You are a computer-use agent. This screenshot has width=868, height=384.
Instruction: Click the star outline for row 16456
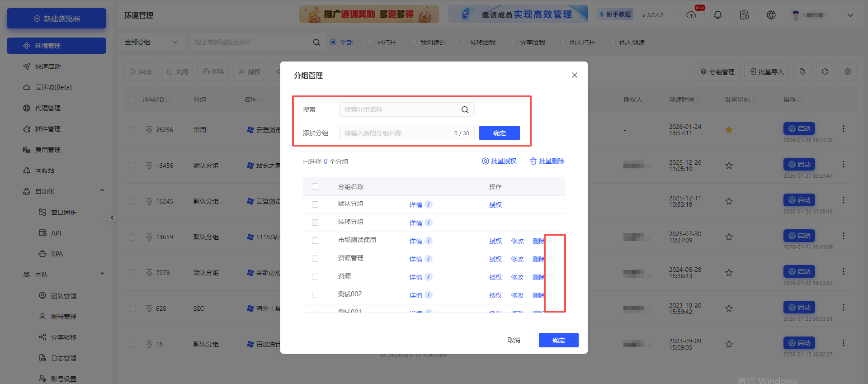click(729, 166)
